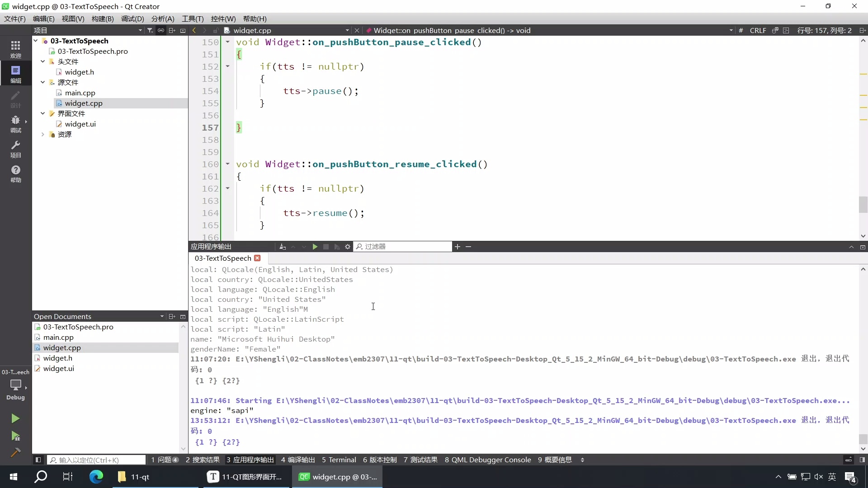
Task: Toggle right sidebar visibility button
Action: 862,460
